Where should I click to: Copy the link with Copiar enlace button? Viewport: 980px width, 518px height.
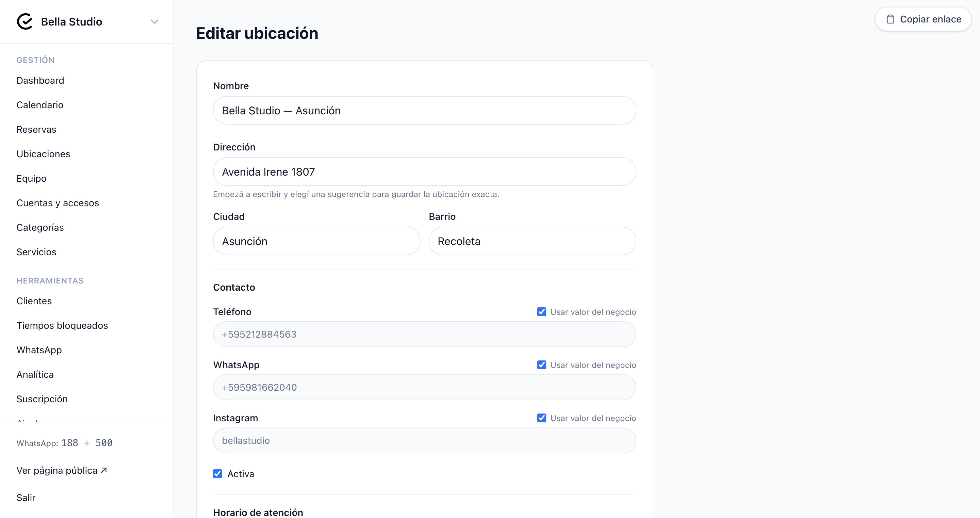tap(923, 19)
